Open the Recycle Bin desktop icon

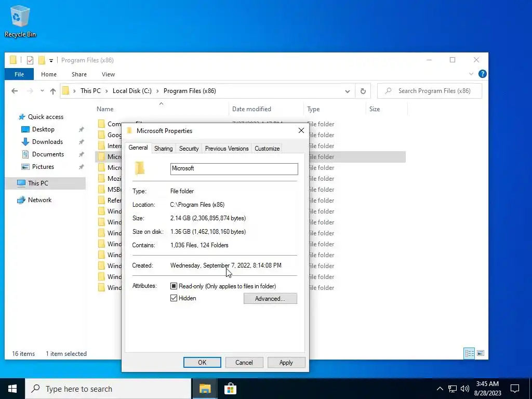(20, 21)
